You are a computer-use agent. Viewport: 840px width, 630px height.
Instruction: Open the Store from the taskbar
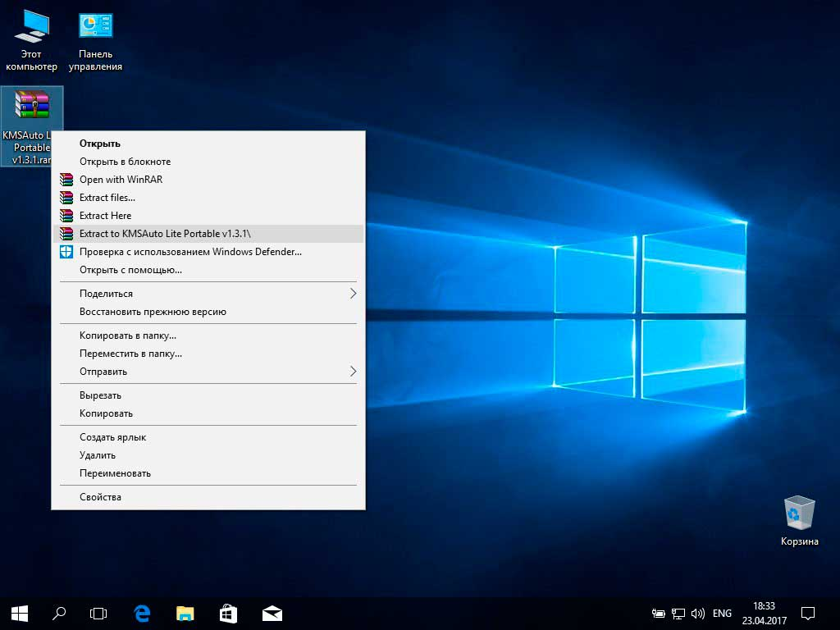tap(229, 614)
